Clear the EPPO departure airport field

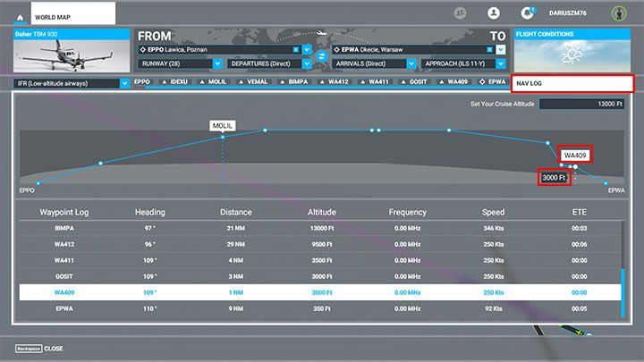(297, 50)
